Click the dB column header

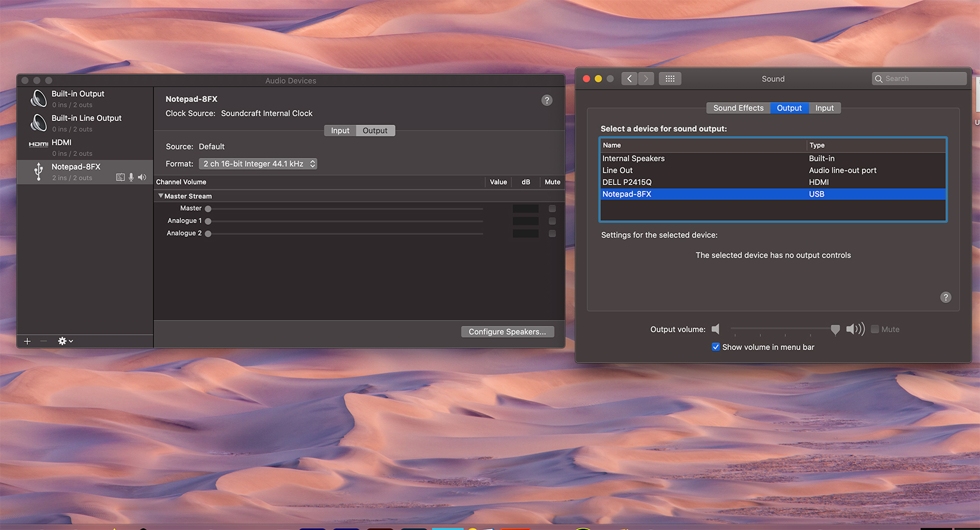click(x=525, y=182)
